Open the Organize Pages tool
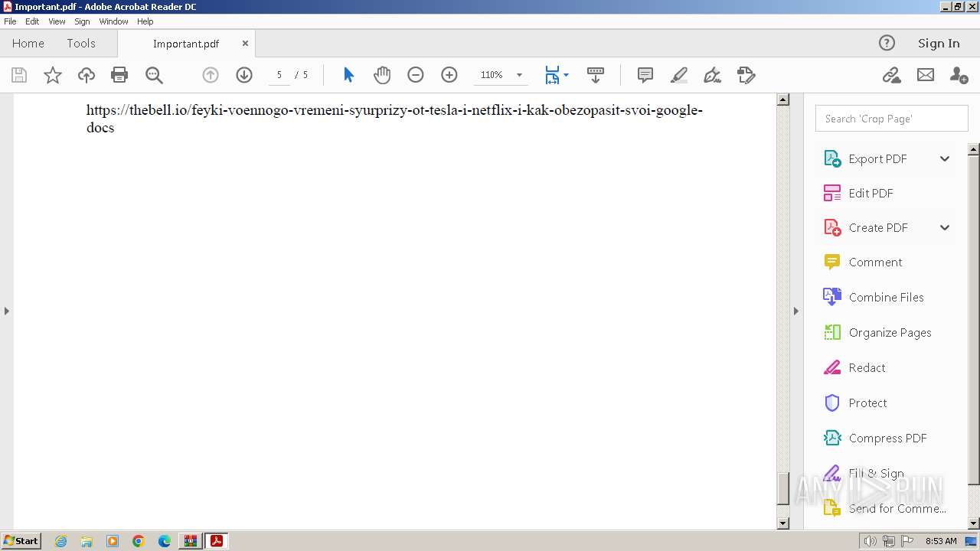Image resolution: width=980 pixels, height=551 pixels. 890,332
